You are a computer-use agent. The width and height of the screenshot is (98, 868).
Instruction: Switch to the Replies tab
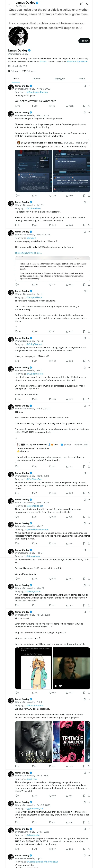point(36,79)
